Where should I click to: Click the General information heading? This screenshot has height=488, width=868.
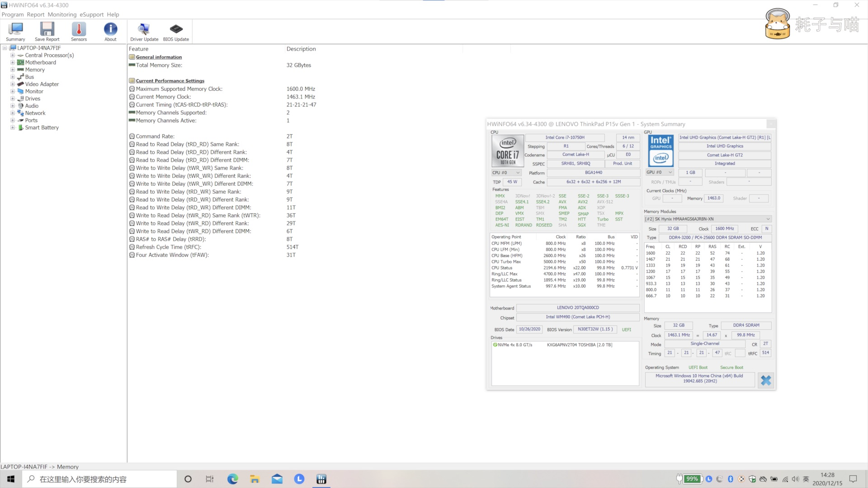pyautogui.click(x=159, y=57)
